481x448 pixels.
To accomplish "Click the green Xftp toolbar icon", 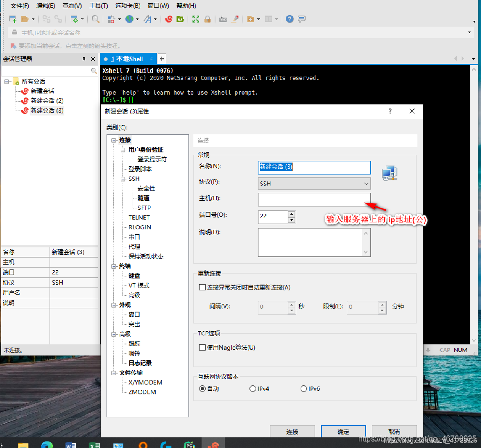I will (180, 19).
